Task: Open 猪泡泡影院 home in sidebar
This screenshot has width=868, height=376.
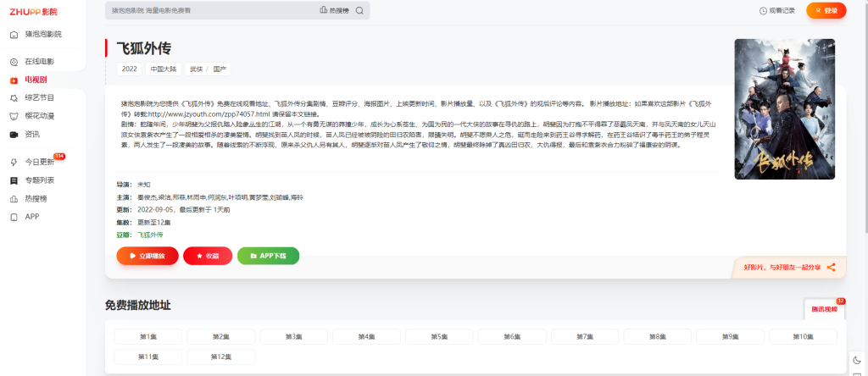Action: [x=43, y=34]
